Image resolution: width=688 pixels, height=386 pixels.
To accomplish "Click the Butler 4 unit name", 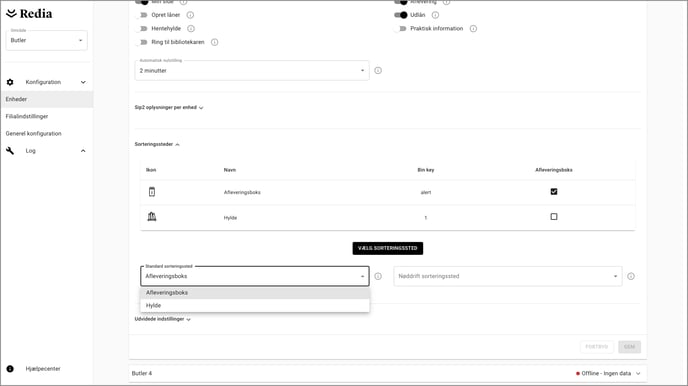I will point(142,373).
